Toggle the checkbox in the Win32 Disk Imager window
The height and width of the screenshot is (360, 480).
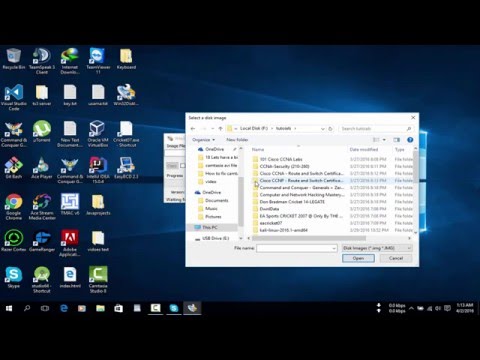pos(182,166)
